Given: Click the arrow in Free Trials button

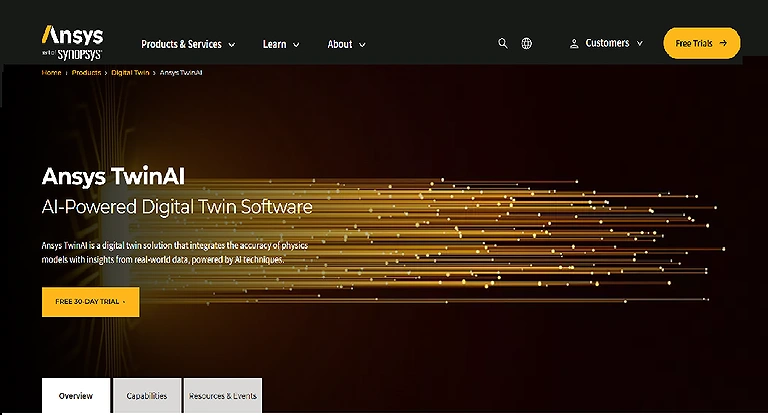Looking at the screenshot, I should (723, 43).
